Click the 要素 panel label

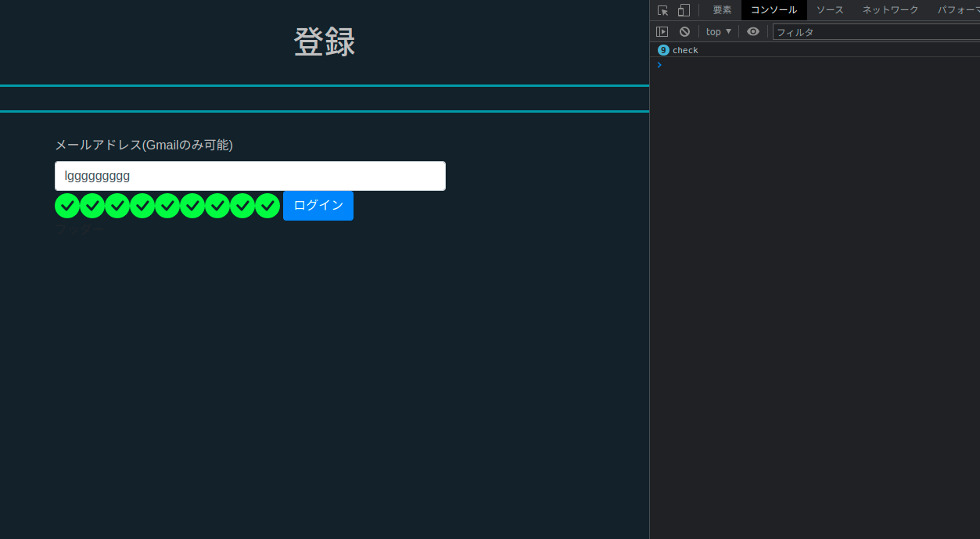coord(721,9)
